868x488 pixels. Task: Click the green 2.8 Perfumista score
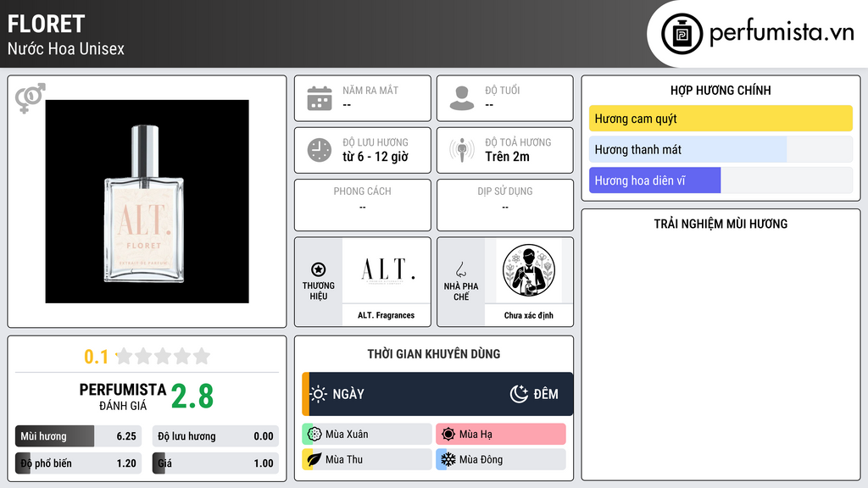coord(192,396)
